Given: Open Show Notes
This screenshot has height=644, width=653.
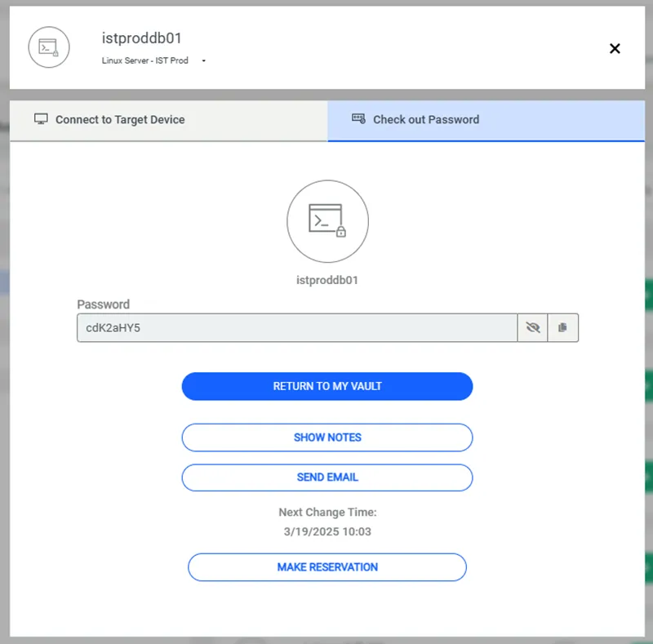Looking at the screenshot, I should [327, 437].
